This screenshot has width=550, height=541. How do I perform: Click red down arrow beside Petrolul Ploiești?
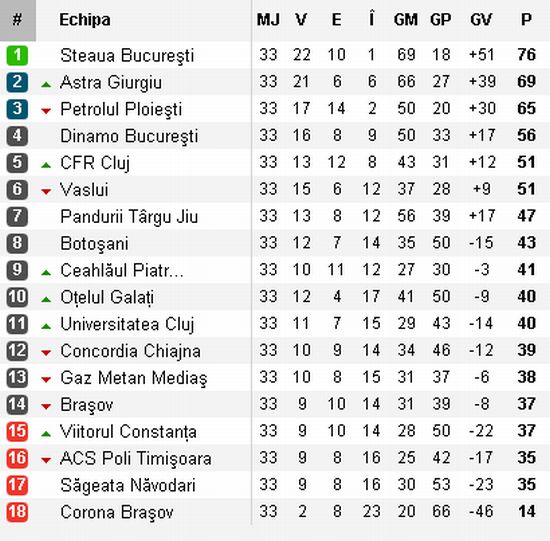(x=46, y=111)
